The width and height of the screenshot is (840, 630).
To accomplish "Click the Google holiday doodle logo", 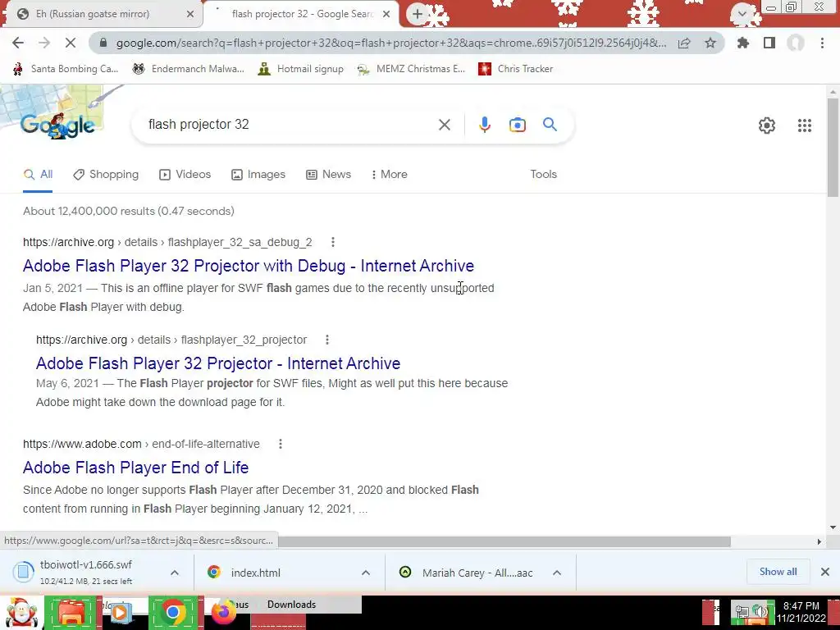I will pos(58,125).
